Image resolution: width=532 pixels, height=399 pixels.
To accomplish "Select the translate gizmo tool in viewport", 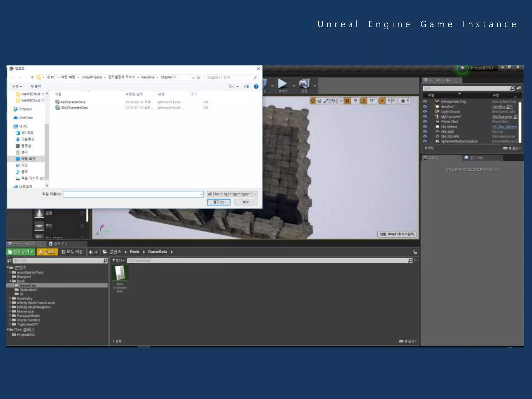I will pyautogui.click(x=313, y=101).
